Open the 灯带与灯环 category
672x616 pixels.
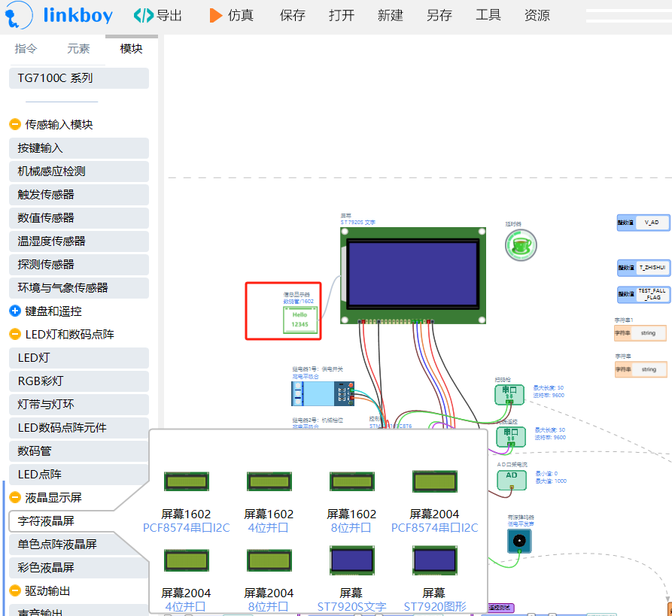pyautogui.click(x=79, y=405)
